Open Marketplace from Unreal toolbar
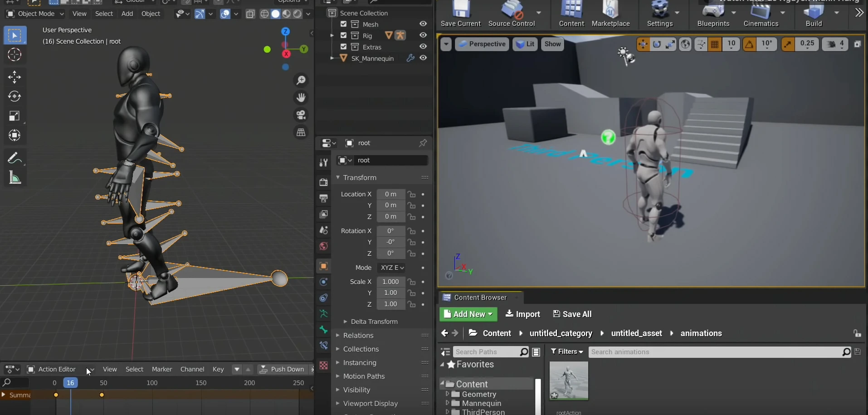The height and width of the screenshot is (415, 868). coord(610,14)
